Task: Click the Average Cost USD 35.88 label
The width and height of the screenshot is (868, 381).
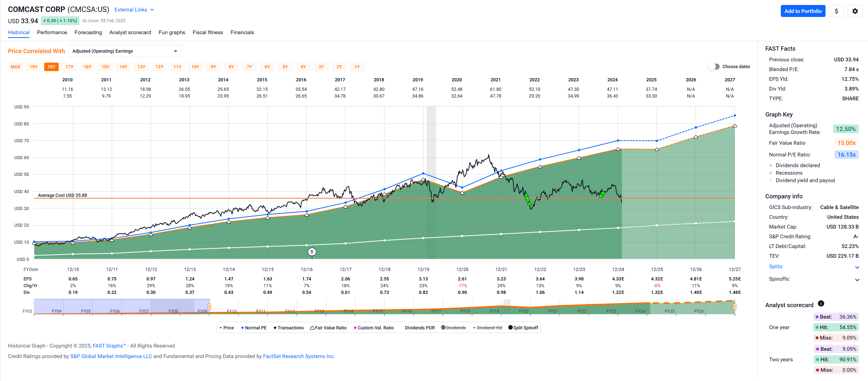Action: 62,195
